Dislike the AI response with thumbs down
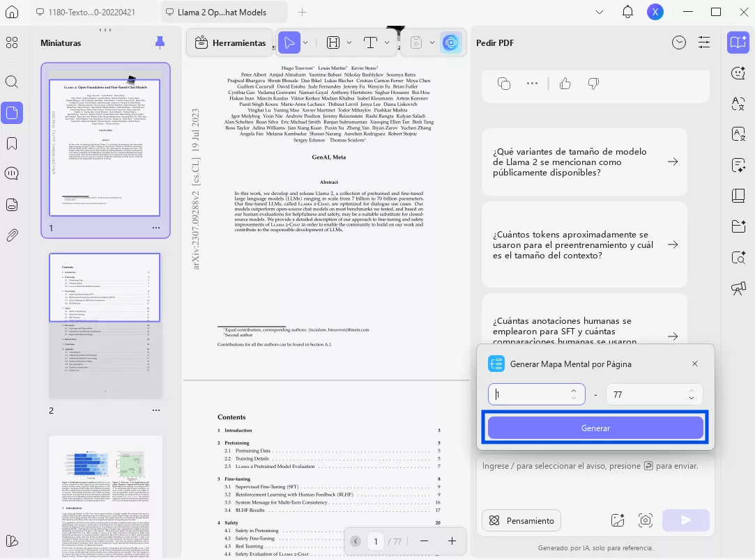755x560 pixels. tap(593, 83)
